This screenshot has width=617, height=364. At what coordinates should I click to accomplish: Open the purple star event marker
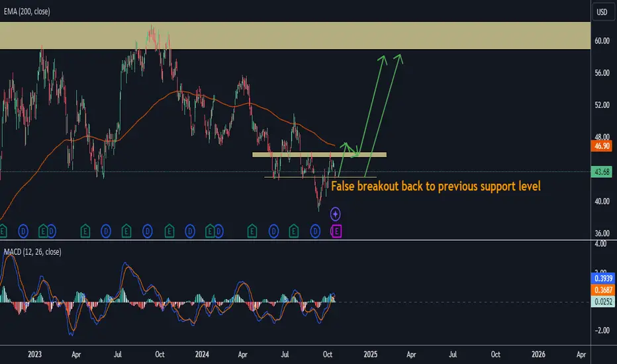tap(335, 214)
